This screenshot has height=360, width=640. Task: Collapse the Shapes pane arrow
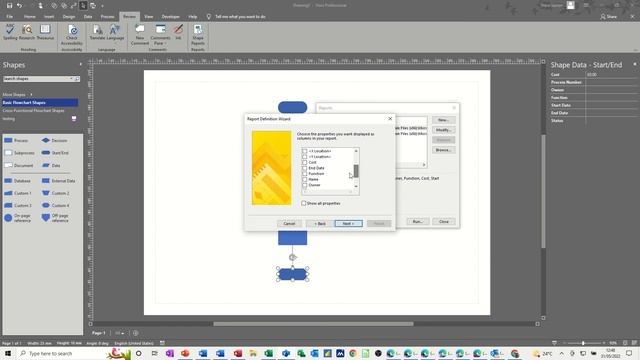tap(80, 64)
